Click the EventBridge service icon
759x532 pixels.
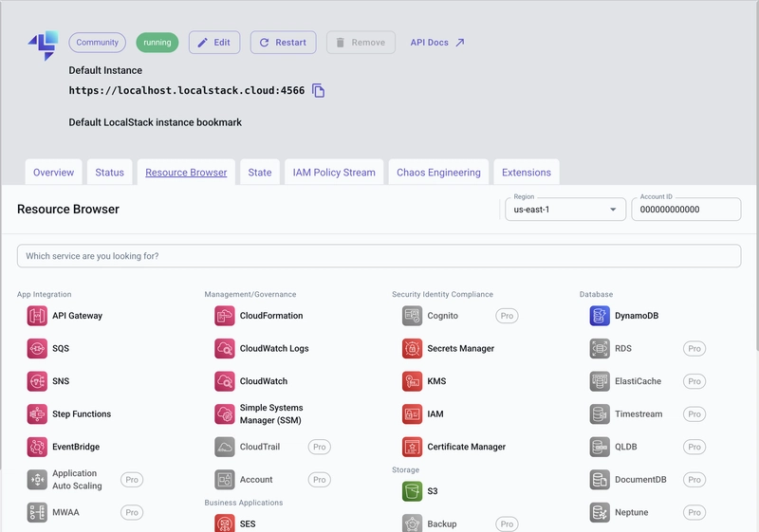pos(37,447)
